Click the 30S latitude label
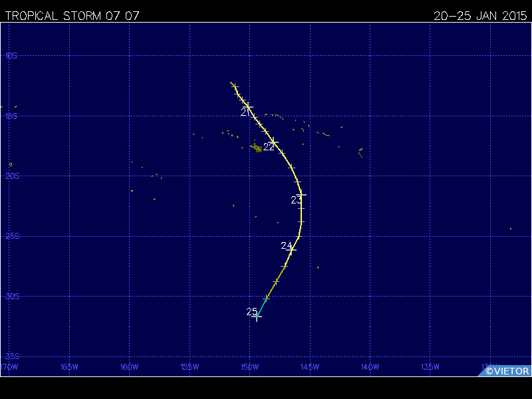The width and height of the screenshot is (532, 399). (x=11, y=296)
